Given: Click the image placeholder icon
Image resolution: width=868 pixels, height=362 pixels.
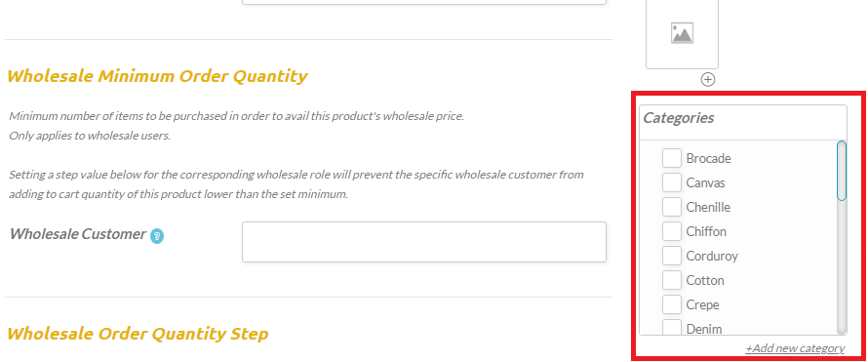Looking at the screenshot, I should 682,33.
